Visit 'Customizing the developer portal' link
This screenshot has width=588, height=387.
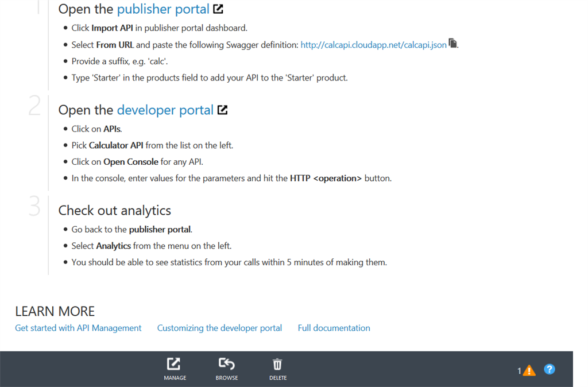click(219, 328)
